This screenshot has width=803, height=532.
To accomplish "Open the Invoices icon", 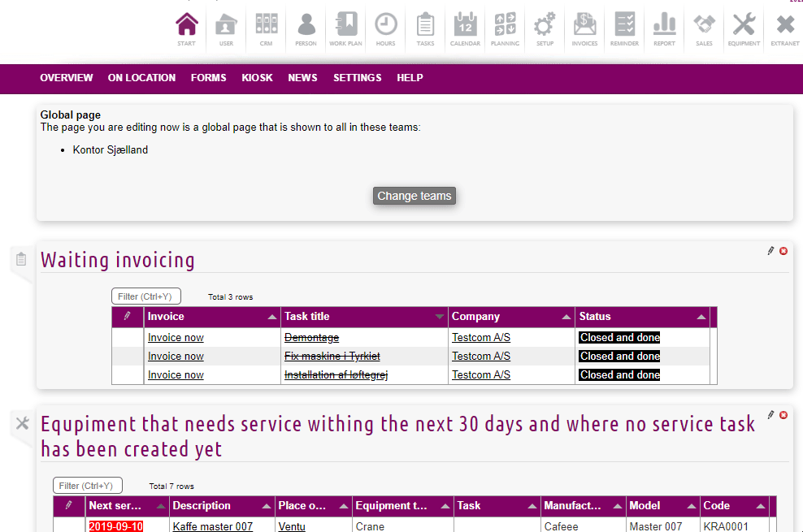I will [584, 28].
